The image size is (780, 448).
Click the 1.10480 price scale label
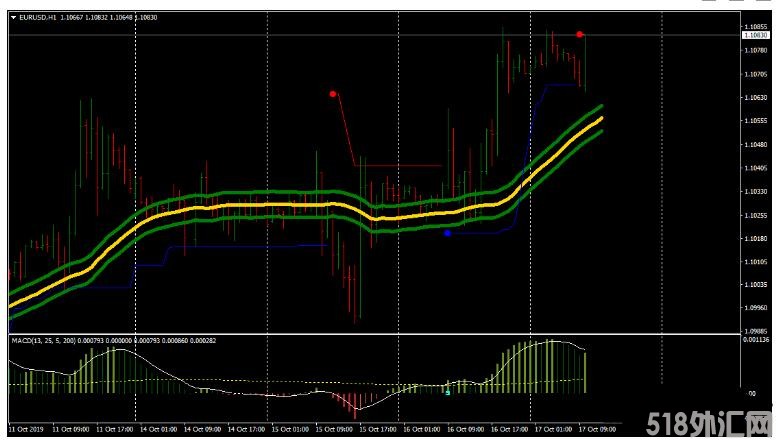756,145
